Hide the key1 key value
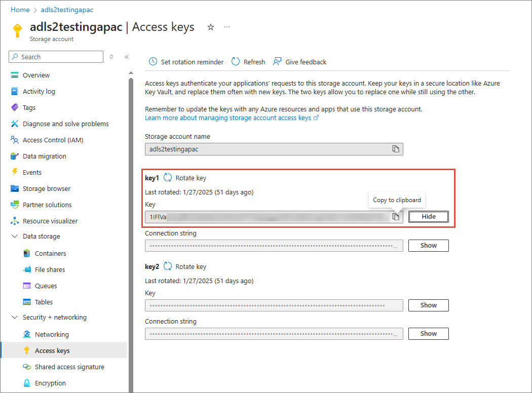Image resolution: width=532 pixels, height=393 pixels. point(429,217)
